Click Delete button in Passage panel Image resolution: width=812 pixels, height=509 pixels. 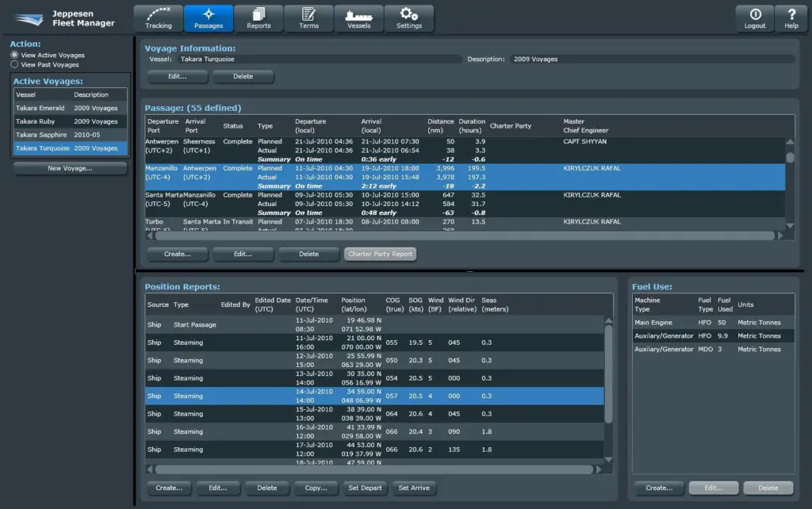click(308, 254)
